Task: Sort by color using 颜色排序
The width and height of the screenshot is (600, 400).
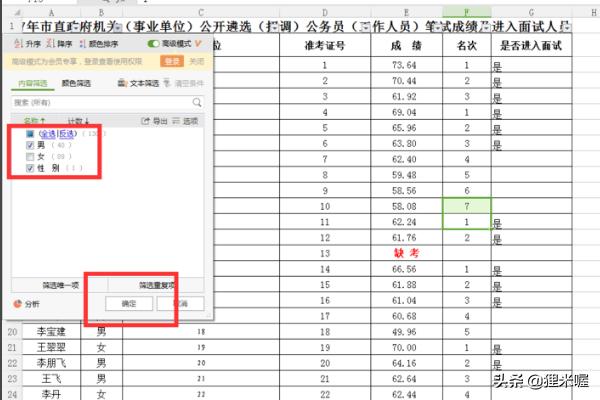Action: tap(99, 44)
